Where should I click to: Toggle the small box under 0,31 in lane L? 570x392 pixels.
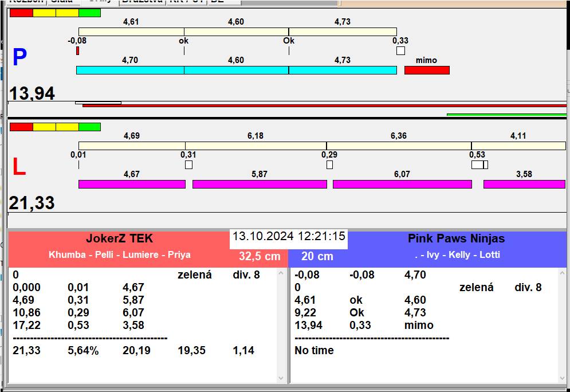point(188,165)
